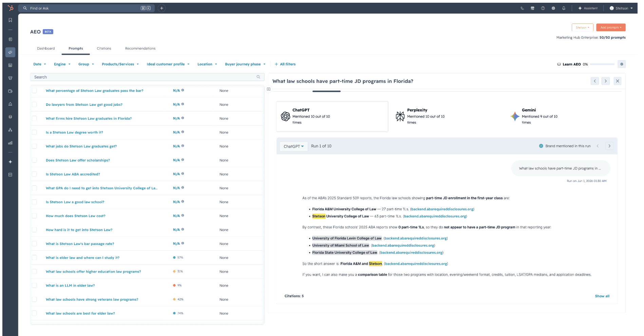Check 'What law schools are best for elder law?'

click(34, 313)
